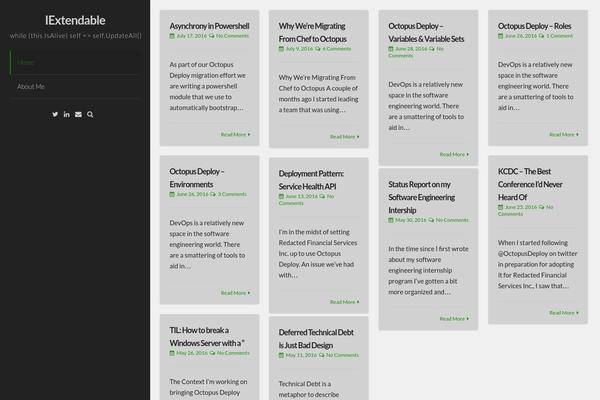Click Read More on Octopus Deploy Roles card
Image resolution: width=600 pixels, height=400 pixels.
(x=564, y=134)
